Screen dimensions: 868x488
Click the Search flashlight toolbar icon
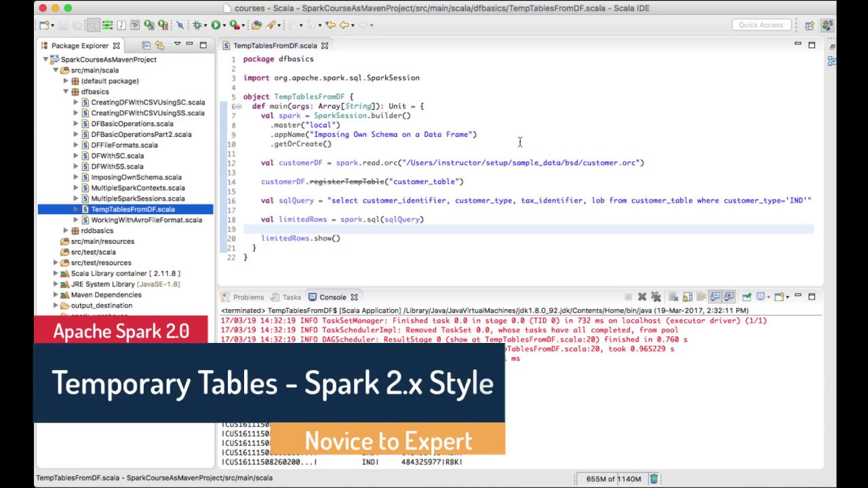pyautogui.click(x=270, y=25)
